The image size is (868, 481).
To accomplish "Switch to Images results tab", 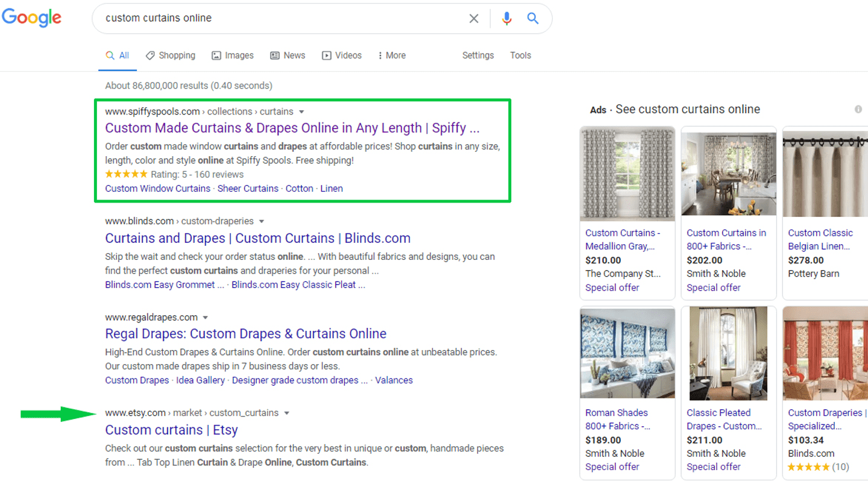I will pyautogui.click(x=233, y=55).
